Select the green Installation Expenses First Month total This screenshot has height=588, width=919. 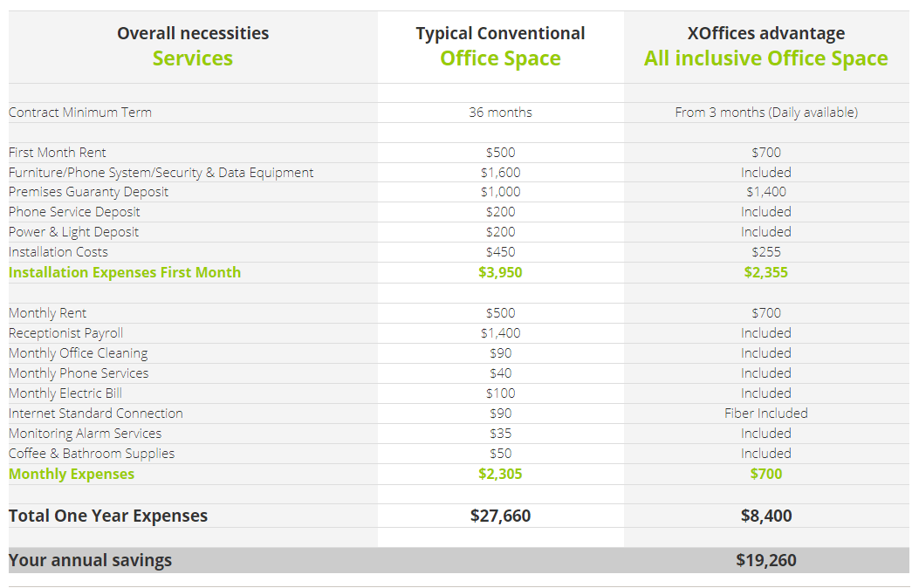pyautogui.click(x=125, y=272)
